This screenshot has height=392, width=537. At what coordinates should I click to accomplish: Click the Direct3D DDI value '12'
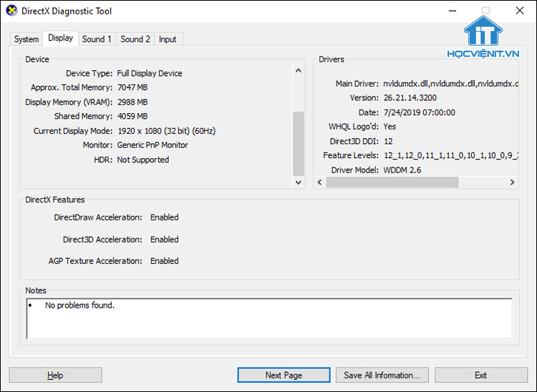pyautogui.click(x=388, y=141)
